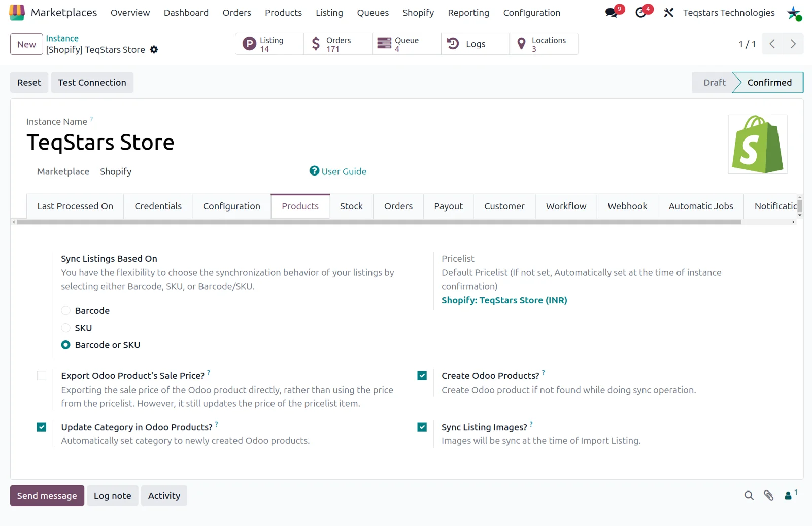The height and width of the screenshot is (526, 812).
Task: Click the Test Connection button
Action: pyautogui.click(x=92, y=82)
